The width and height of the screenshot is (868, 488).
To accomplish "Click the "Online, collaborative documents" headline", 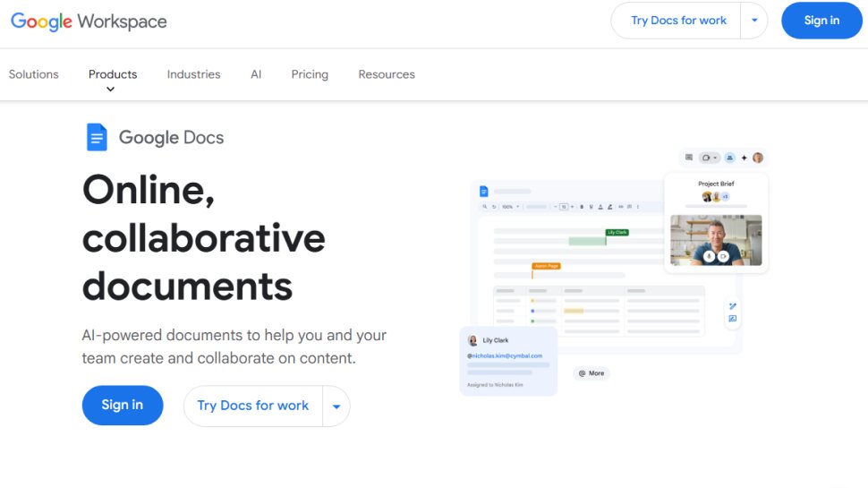I will [204, 238].
